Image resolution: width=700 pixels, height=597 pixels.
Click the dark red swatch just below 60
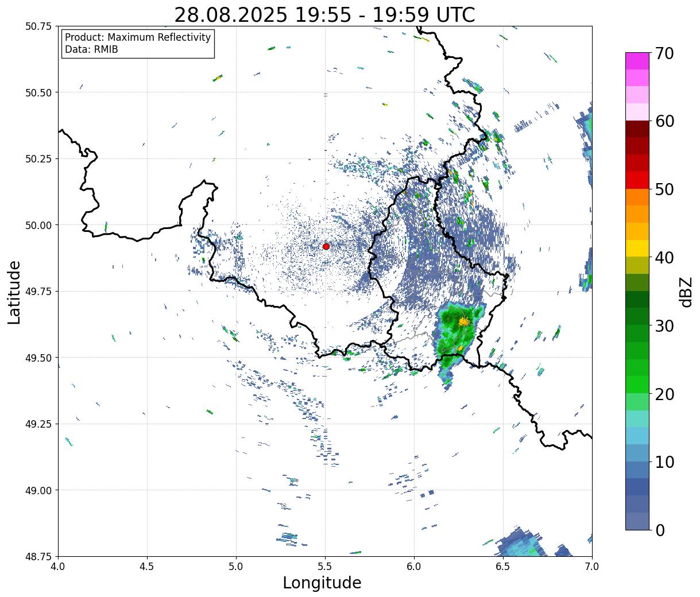pyautogui.click(x=637, y=129)
